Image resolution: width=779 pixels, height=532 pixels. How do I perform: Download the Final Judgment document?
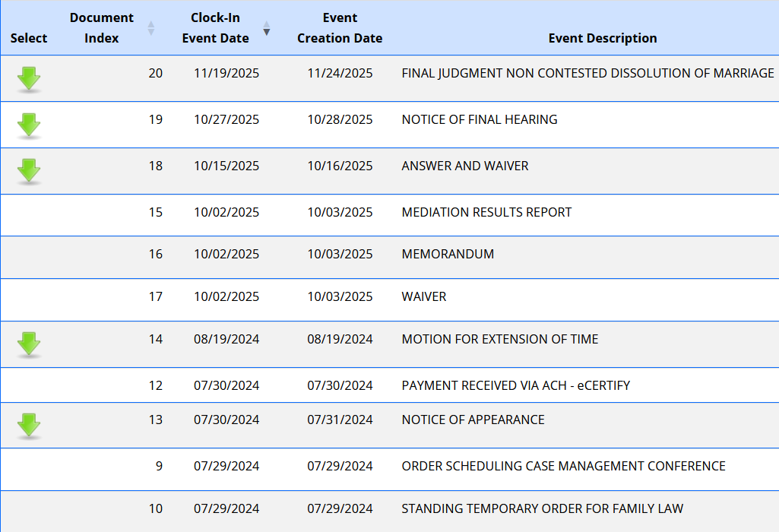(x=29, y=78)
